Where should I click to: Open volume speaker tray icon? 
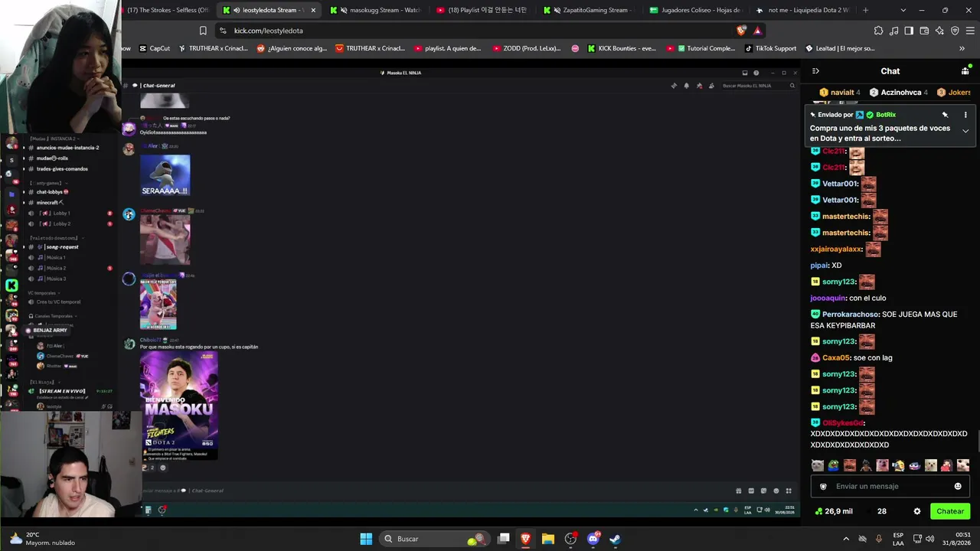(x=930, y=539)
